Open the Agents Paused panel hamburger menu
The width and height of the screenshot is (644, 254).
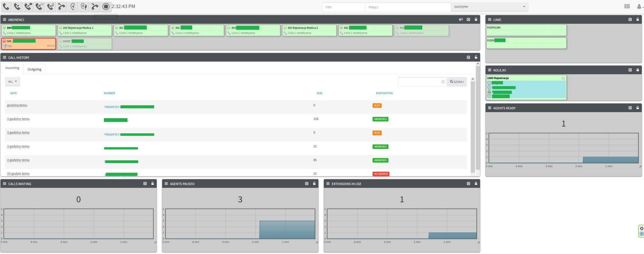[x=166, y=184]
